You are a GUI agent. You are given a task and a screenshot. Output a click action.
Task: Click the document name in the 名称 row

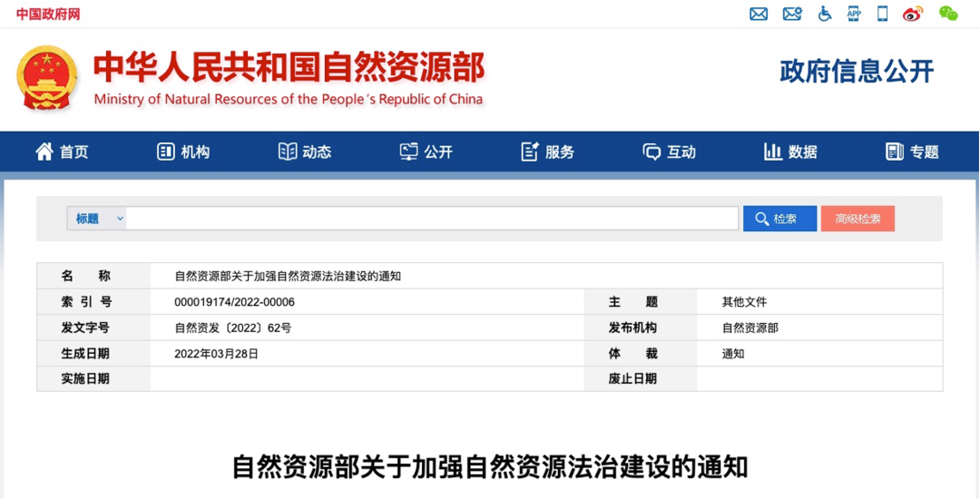click(x=288, y=276)
